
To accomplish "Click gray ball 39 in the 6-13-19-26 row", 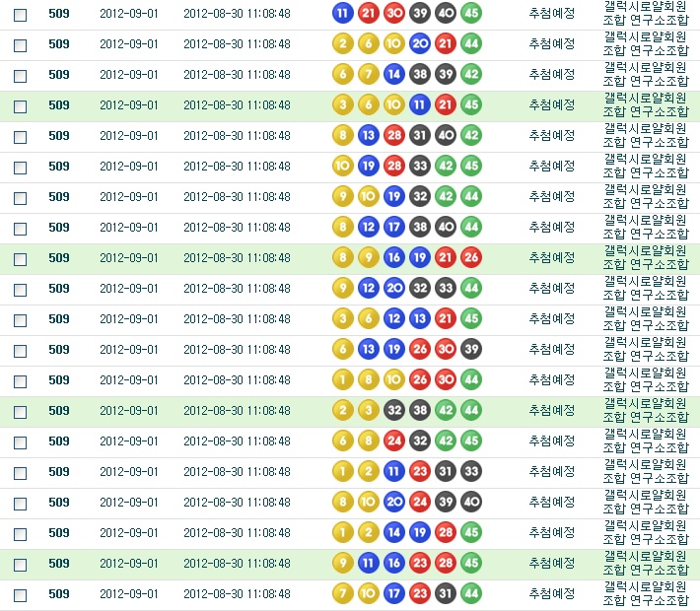I will coord(471,349).
